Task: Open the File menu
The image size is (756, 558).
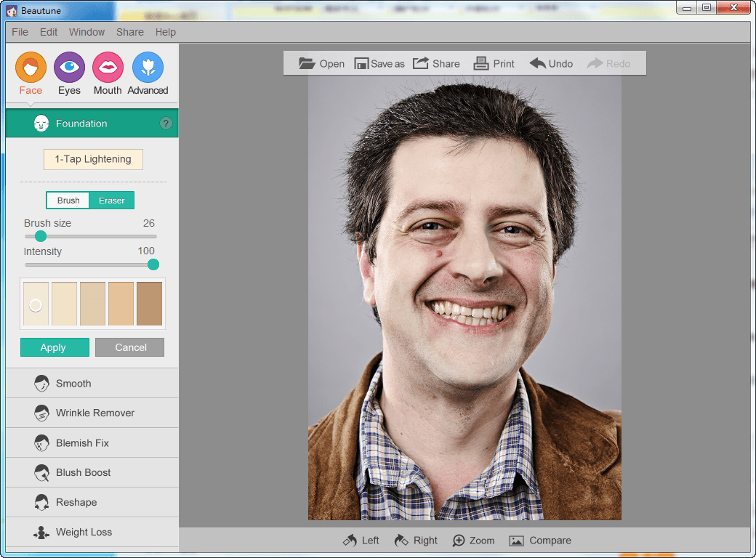Action: pyautogui.click(x=20, y=32)
